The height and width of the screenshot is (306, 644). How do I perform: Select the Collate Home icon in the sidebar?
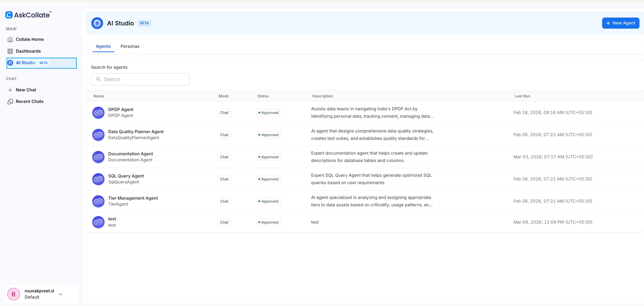10,39
